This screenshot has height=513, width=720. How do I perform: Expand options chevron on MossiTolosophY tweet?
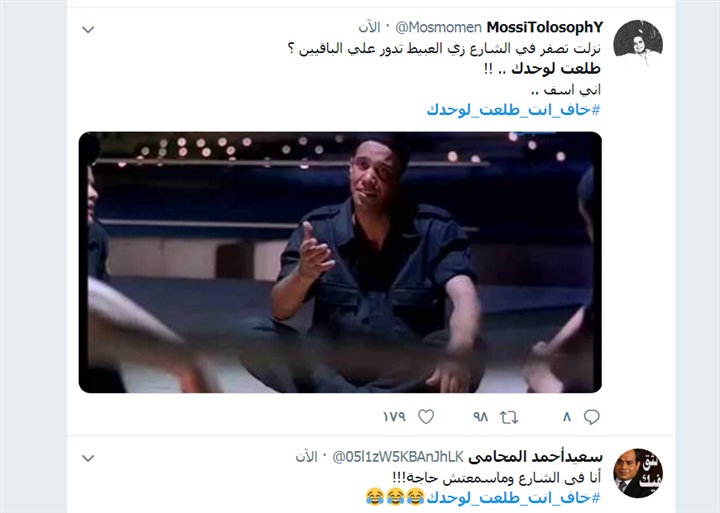(88, 30)
